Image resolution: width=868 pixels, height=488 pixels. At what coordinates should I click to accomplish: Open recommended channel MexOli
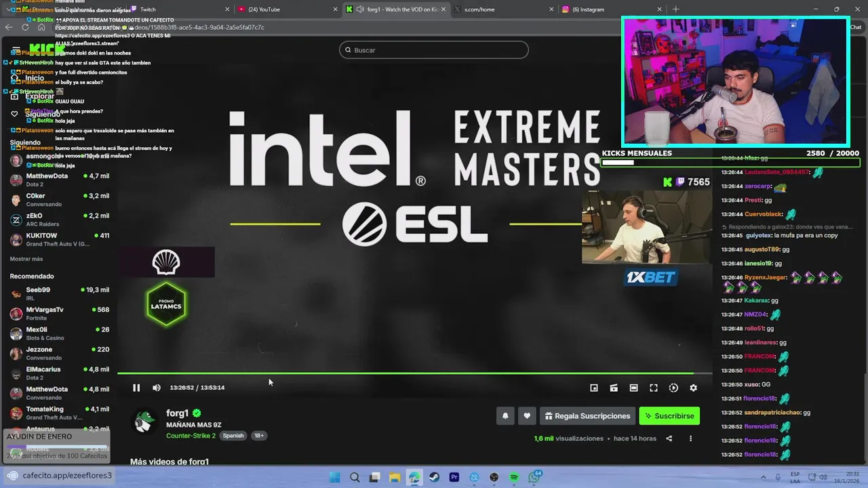click(x=59, y=333)
